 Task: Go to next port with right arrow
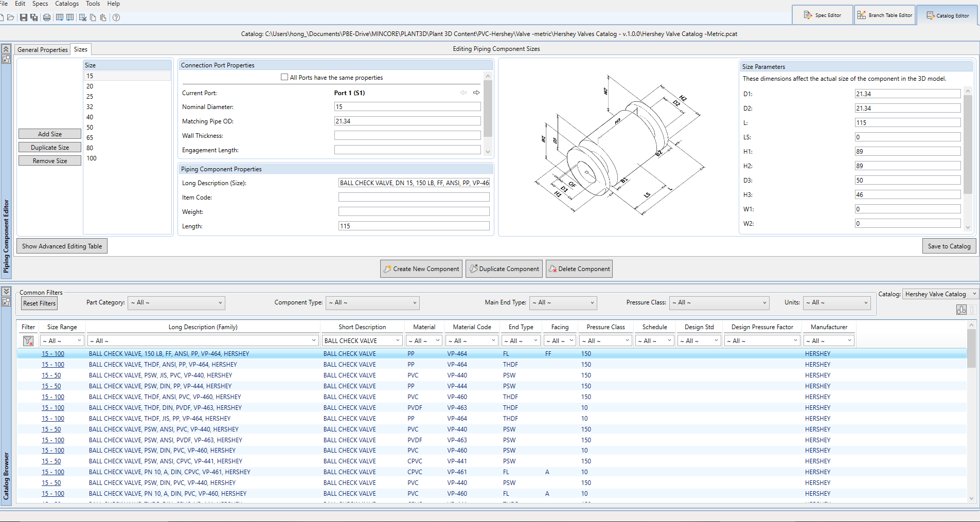pos(476,93)
